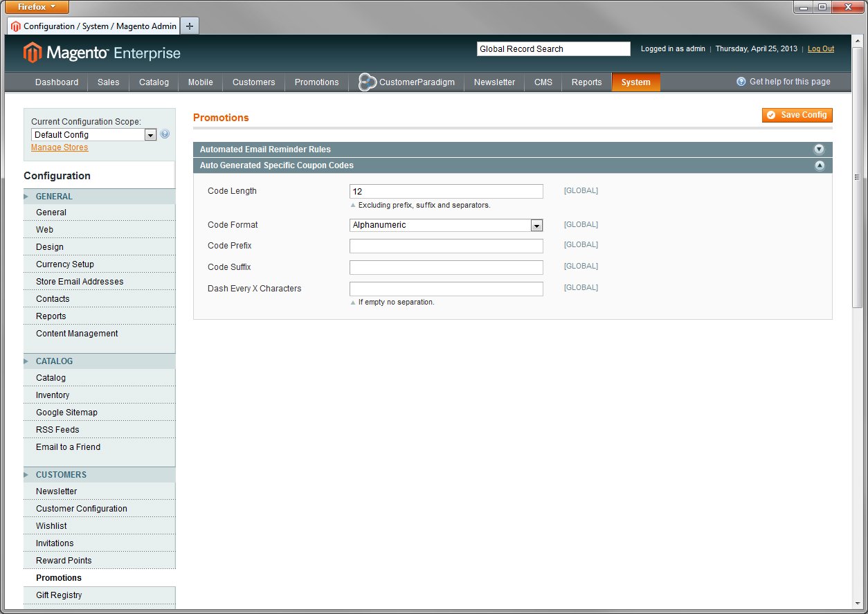The image size is (868, 614).
Task: Click the Dash Every X Characters field
Action: 446,289
